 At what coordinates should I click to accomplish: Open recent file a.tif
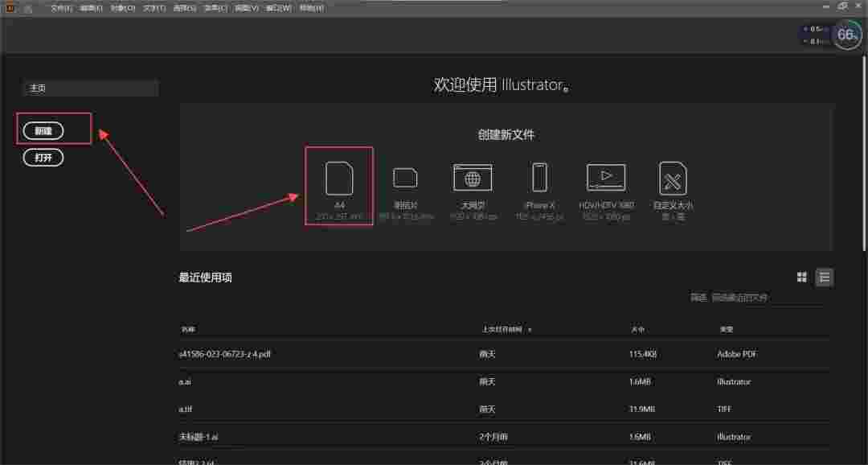(185, 409)
